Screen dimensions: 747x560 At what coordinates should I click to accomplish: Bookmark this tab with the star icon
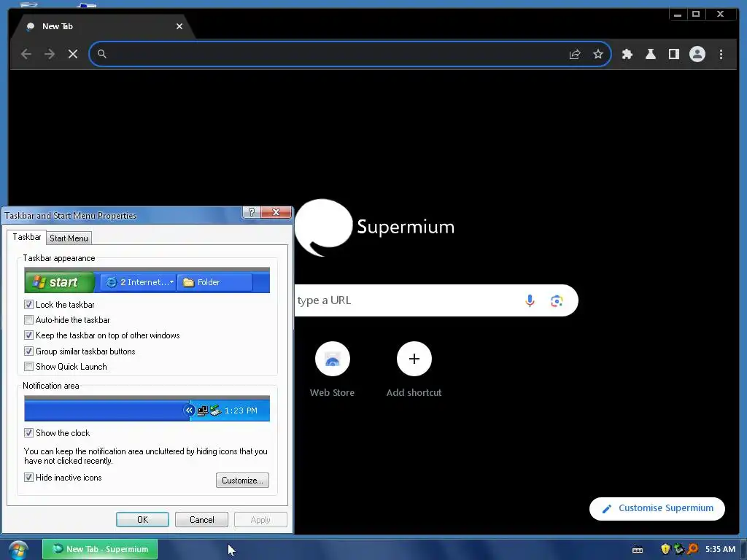pyautogui.click(x=598, y=54)
